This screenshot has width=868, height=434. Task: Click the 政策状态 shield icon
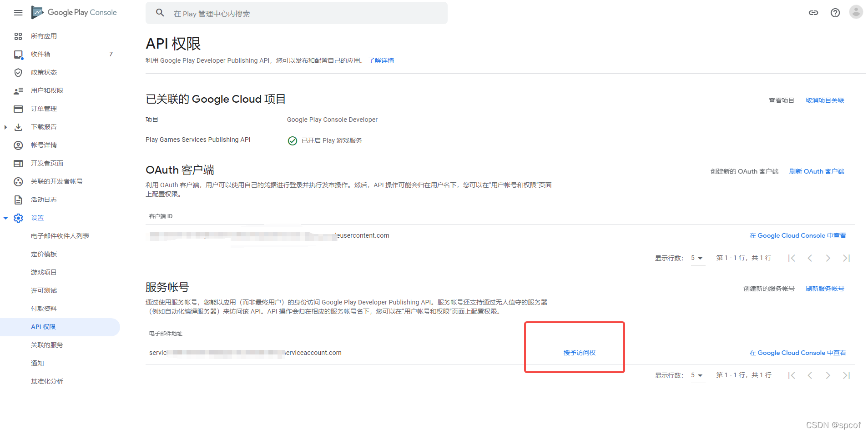tap(18, 73)
